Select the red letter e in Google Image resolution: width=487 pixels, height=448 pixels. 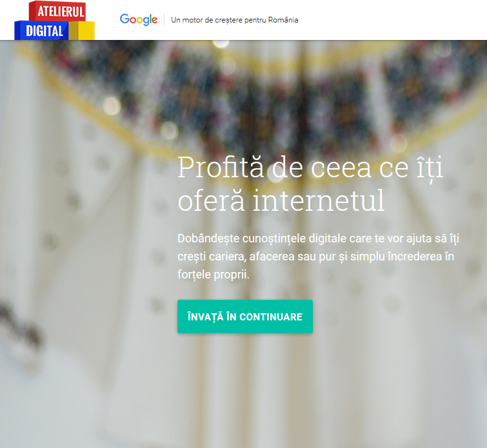154,21
